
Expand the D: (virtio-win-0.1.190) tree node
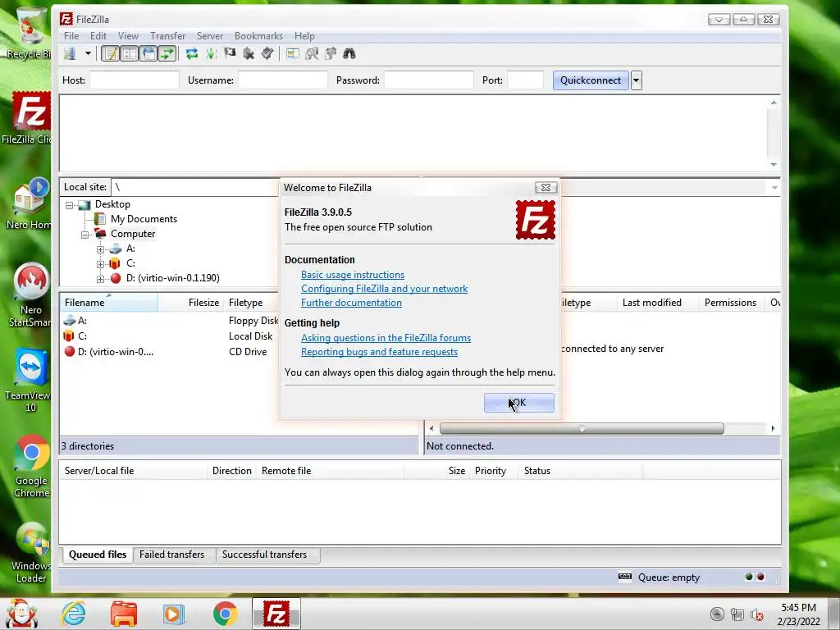pos(100,279)
